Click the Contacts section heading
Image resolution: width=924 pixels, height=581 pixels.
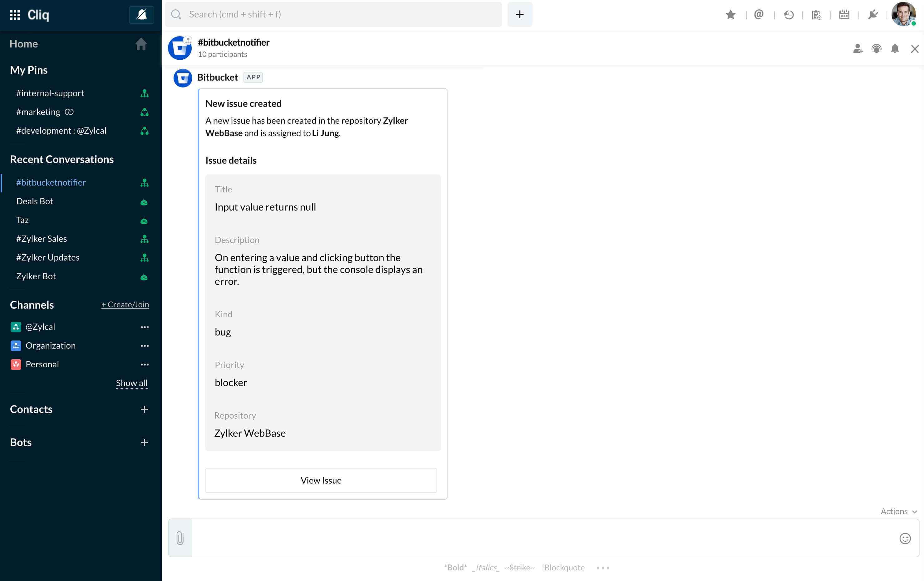[x=31, y=409]
